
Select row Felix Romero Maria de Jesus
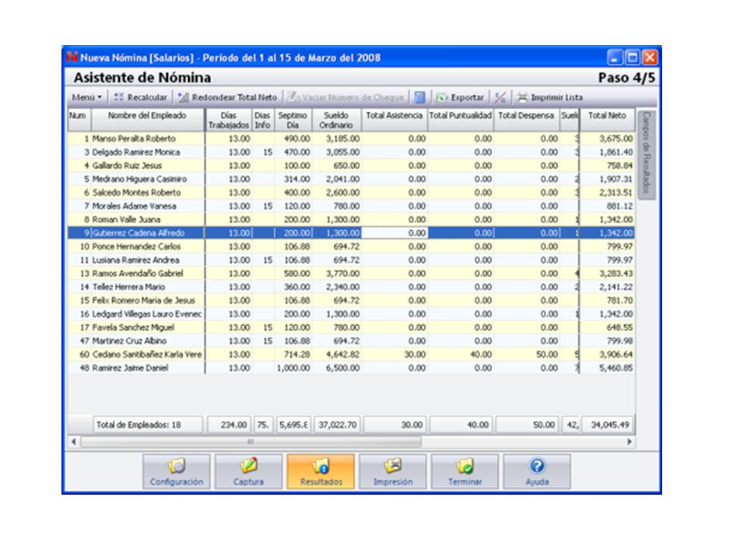click(351, 300)
